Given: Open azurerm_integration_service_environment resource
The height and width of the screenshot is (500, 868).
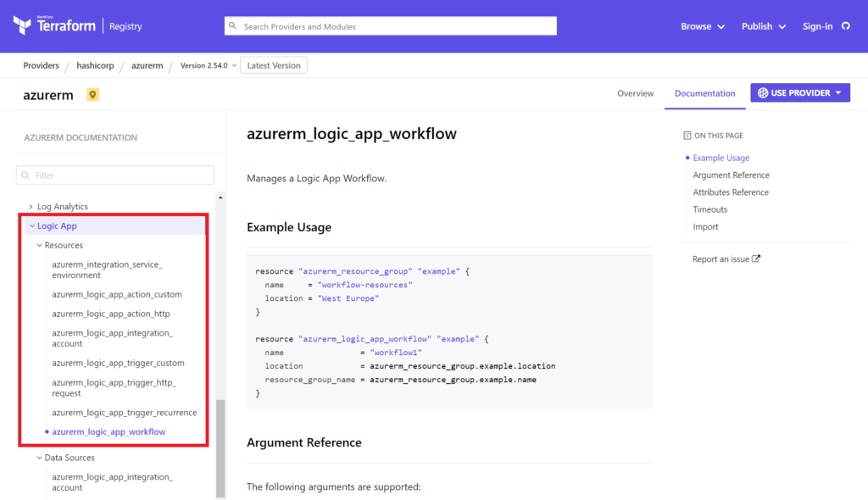Looking at the screenshot, I should tap(107, 269).
